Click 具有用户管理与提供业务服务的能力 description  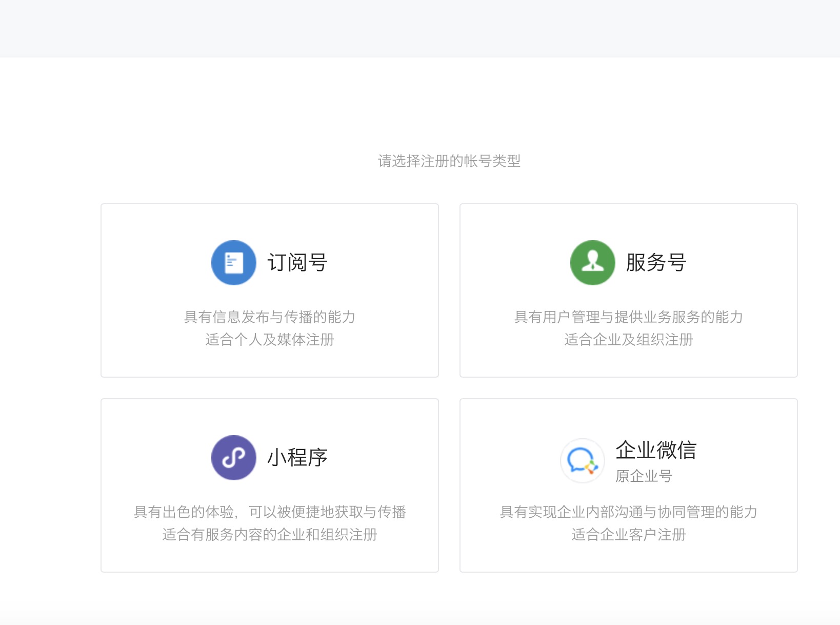(628, 317)
